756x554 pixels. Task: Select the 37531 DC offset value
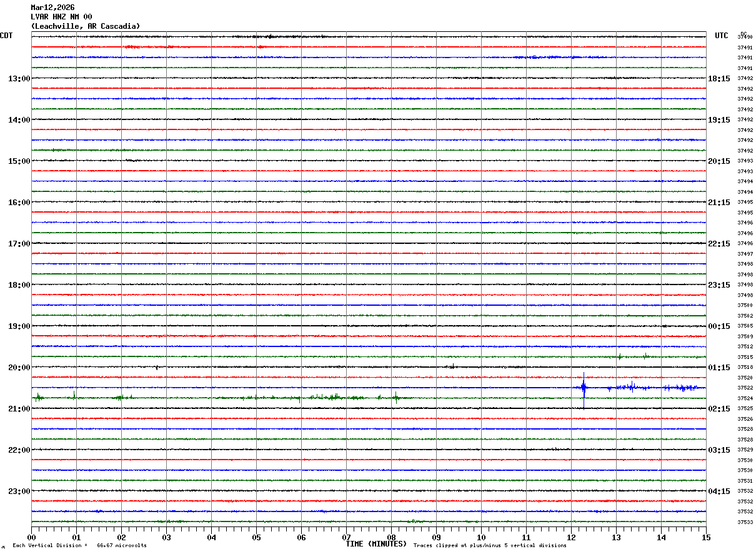coord(745,481)
